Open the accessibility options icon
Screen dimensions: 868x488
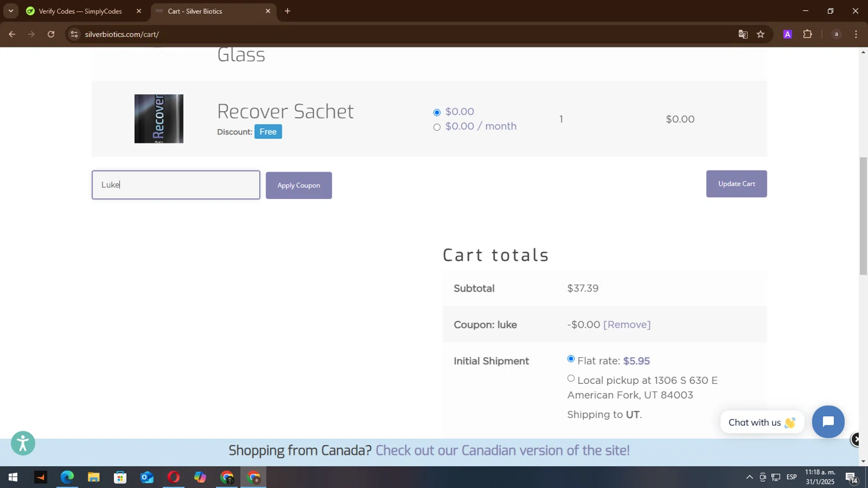[23, 443]
